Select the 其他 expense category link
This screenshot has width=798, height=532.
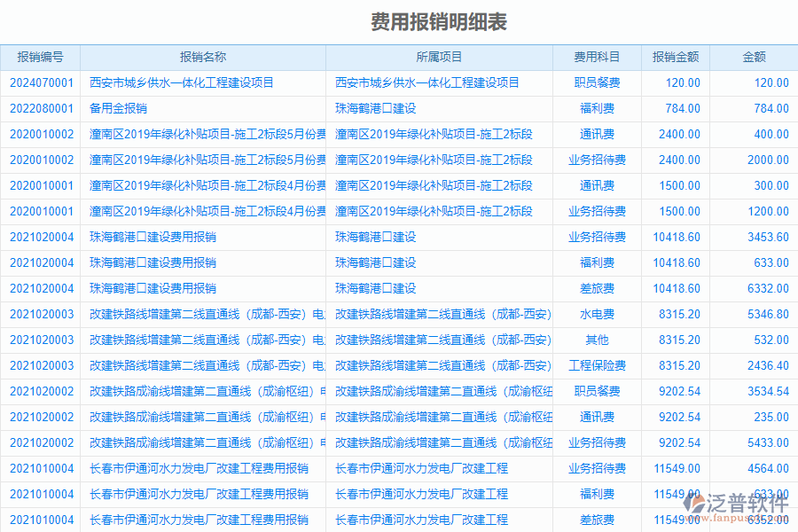598,340
